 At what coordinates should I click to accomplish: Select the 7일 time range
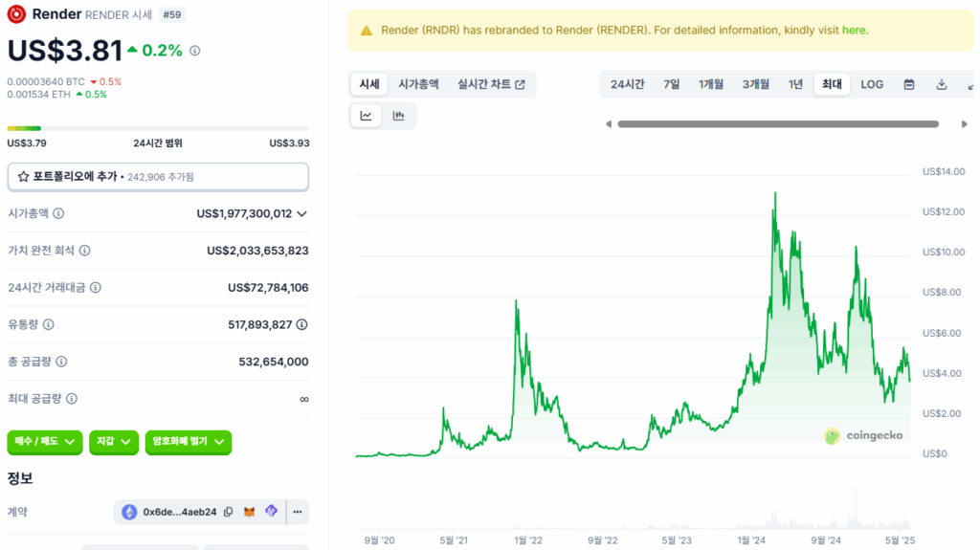(x=671, y=84)
